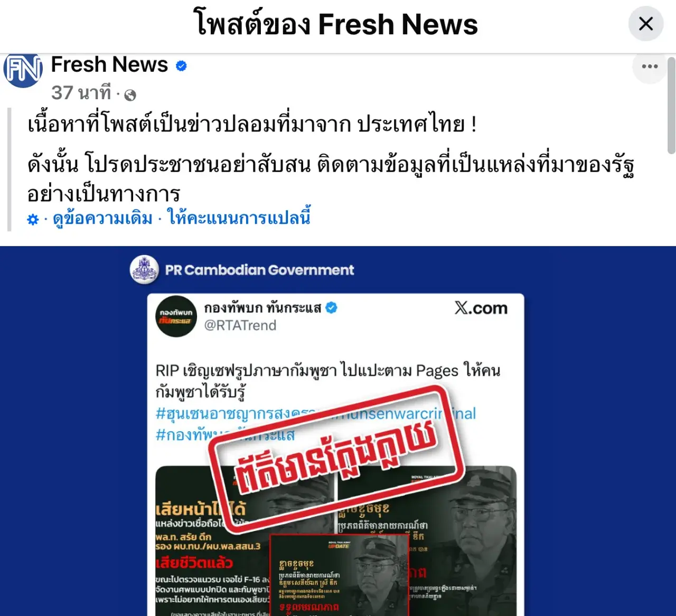Click the กองทัพบก ทันกระแส account avatar
Viewport: 676px width, 616px height.
tap(176, 316)
